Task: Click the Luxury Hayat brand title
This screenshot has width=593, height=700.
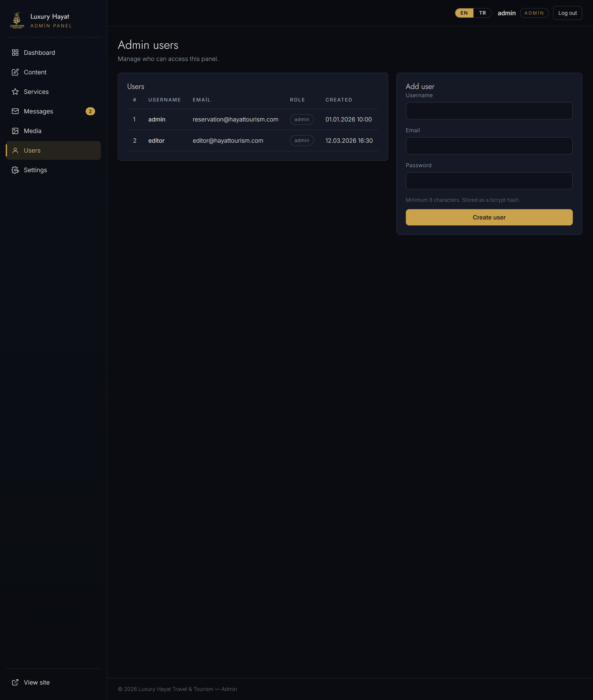Action: click(50, 16)
